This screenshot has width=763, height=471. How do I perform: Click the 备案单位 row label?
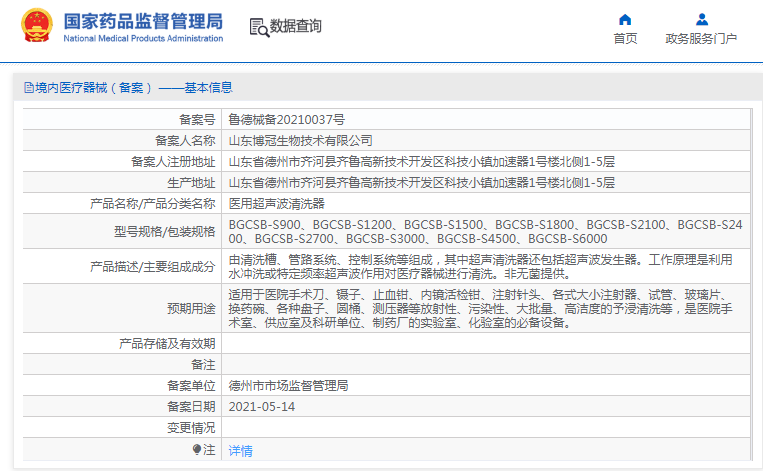[x=191, y=386]
